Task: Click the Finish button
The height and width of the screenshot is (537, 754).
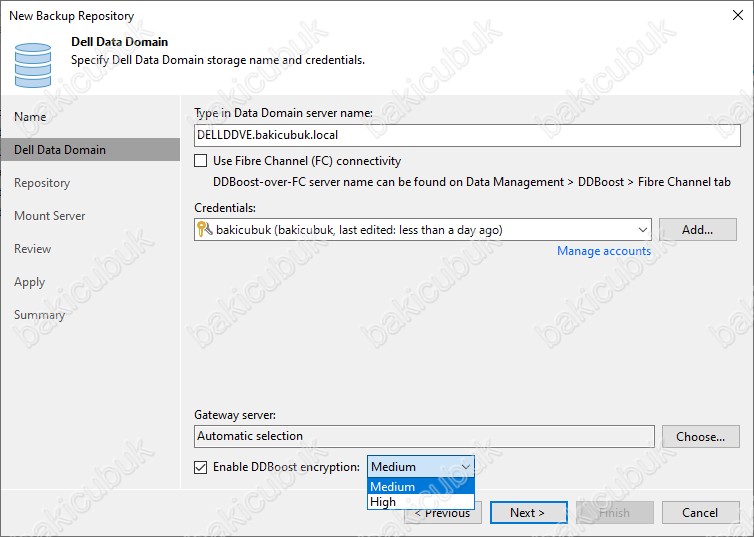Action: [615, 513]
